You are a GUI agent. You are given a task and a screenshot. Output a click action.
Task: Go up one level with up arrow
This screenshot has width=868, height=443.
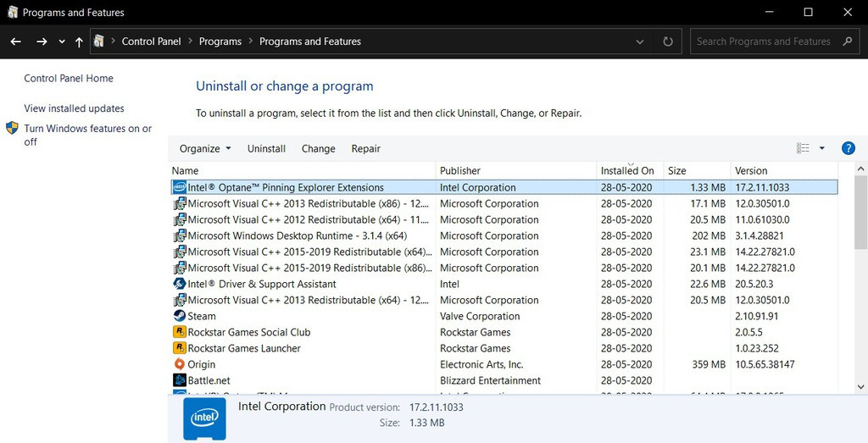(79, 42)
